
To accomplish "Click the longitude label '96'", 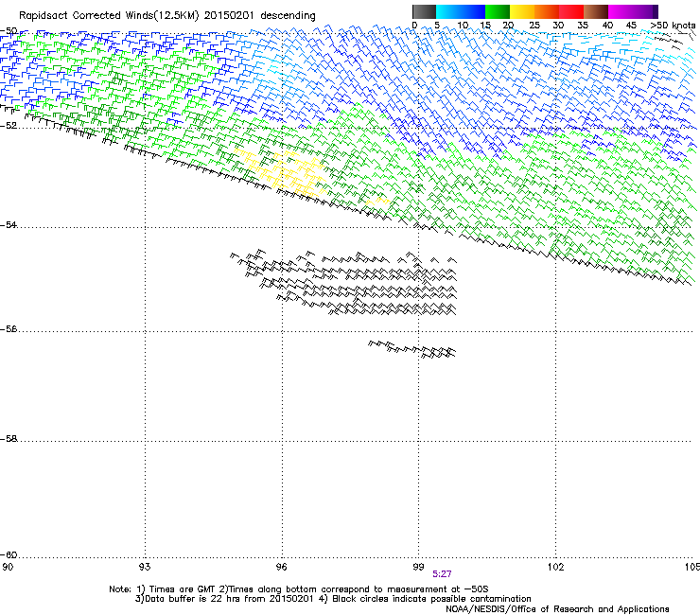I will pyautogui.click(x=281, y=567).
